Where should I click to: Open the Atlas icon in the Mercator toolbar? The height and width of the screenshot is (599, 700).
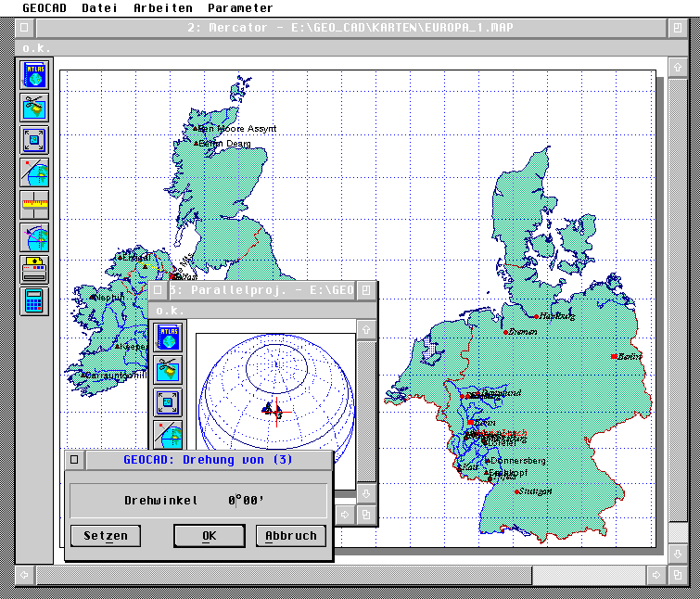(x=34, y=76)
